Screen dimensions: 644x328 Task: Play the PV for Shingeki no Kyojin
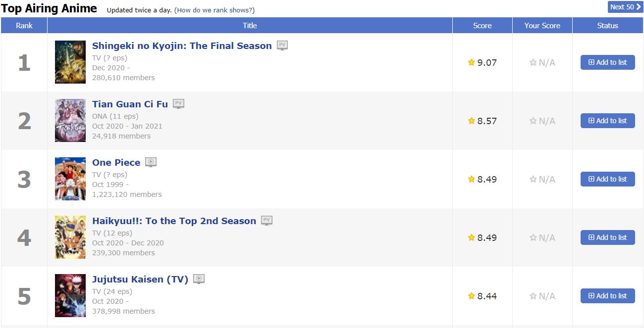point(282,45)
